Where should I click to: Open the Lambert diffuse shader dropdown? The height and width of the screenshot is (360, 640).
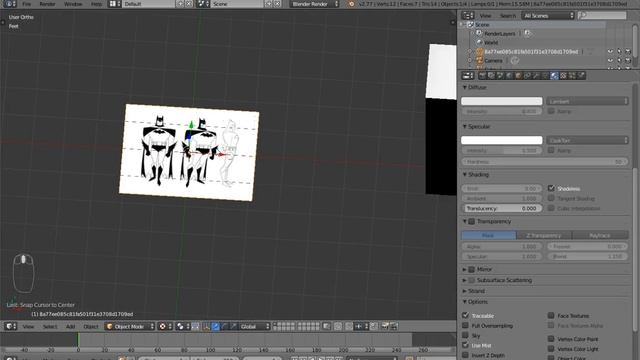click(587, 101)
